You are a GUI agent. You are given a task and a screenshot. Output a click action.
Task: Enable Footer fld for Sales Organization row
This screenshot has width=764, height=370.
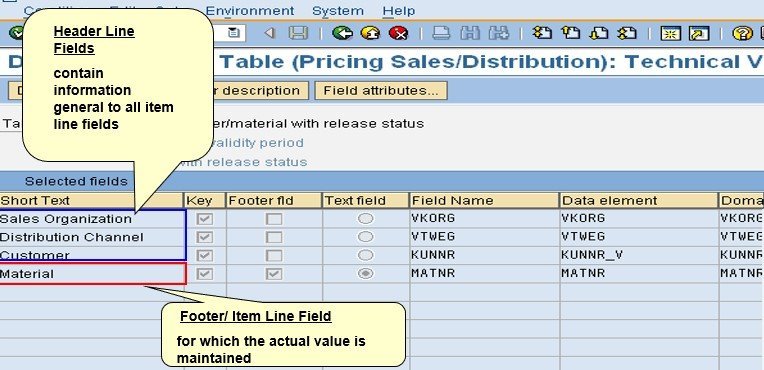point(274,219)
